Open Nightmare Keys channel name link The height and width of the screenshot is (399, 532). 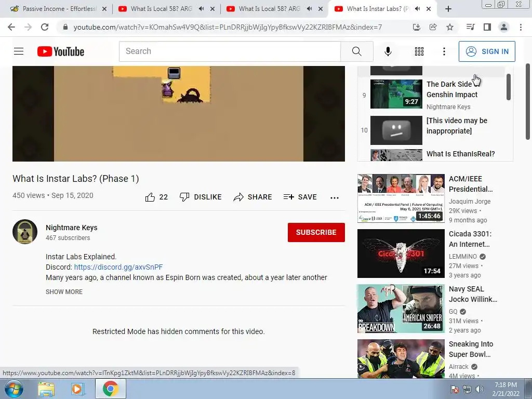click(72, 228)
